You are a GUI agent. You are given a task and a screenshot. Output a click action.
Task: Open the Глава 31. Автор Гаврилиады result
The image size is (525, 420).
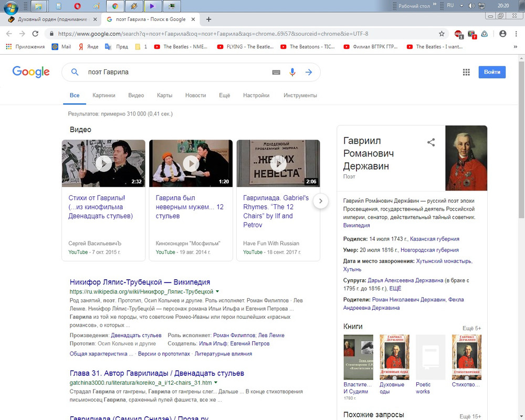(x=156, y=373)
